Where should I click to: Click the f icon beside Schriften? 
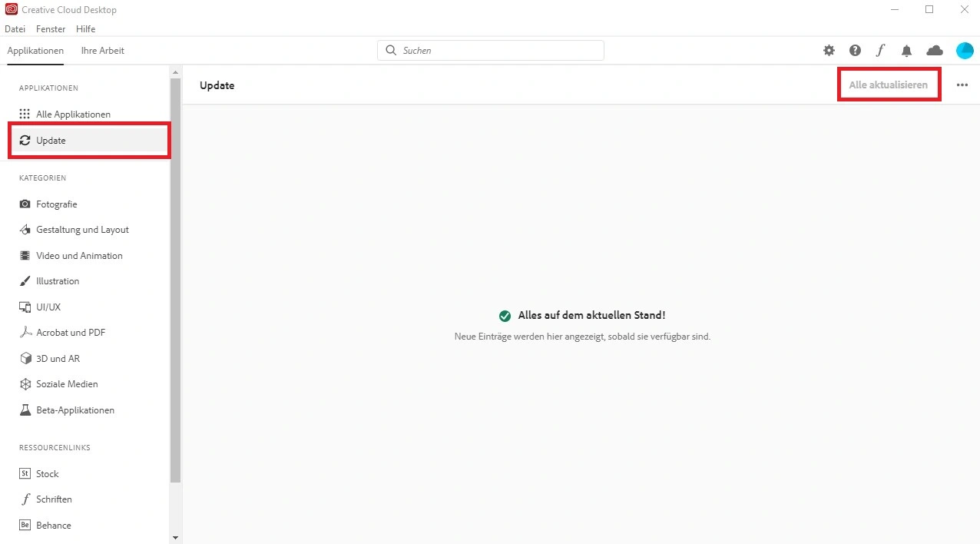click(25, 499)
